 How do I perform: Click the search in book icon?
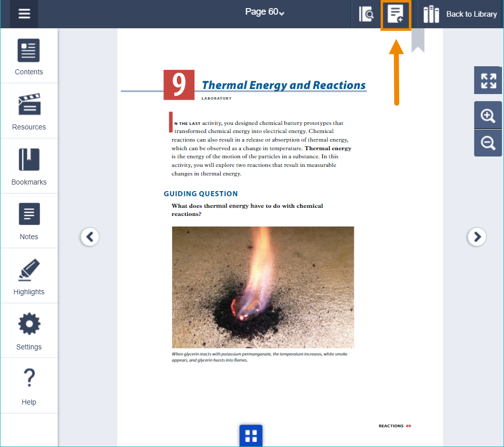pos(366,14)
